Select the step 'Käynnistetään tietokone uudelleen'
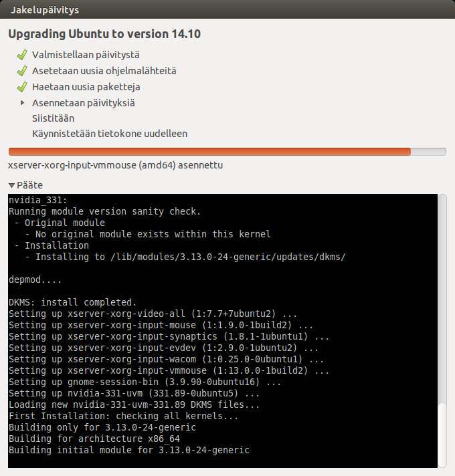This screenshot has height=476, width=455. click(x=110, y=134)
